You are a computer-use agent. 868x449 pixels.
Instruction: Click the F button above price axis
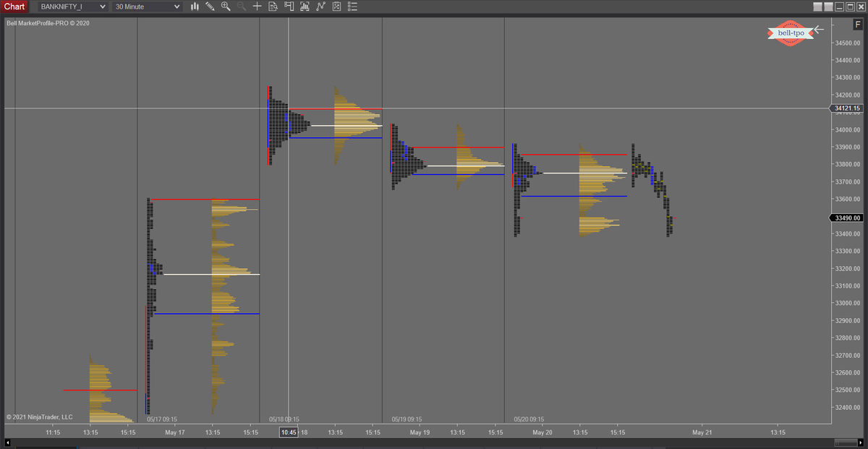tap(858, 24)
